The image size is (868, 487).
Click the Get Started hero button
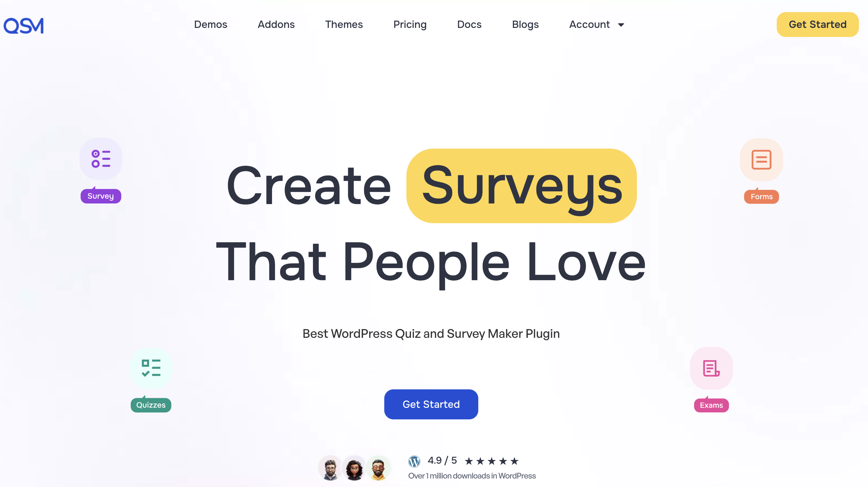point(431,404)
